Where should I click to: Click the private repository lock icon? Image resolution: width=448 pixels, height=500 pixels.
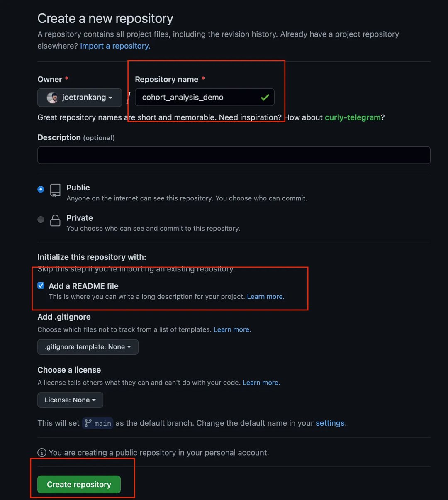click(55, 220)
